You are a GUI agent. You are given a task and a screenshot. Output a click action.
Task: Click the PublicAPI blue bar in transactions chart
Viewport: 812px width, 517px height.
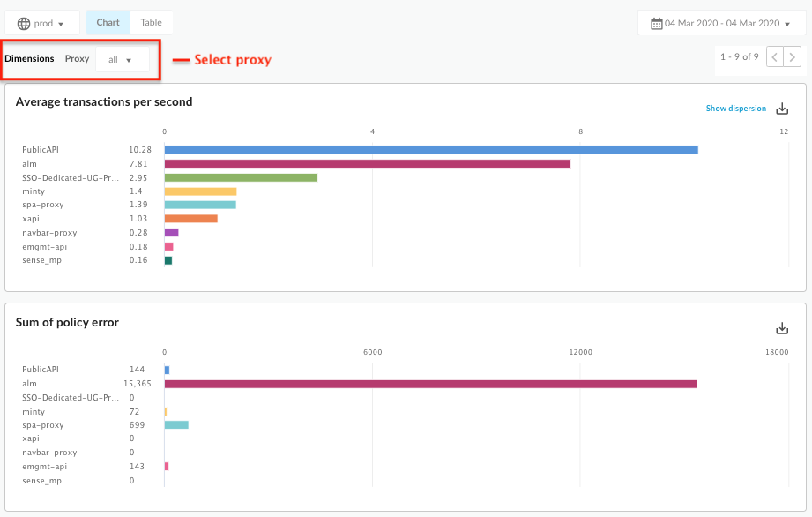click(430, 150)
